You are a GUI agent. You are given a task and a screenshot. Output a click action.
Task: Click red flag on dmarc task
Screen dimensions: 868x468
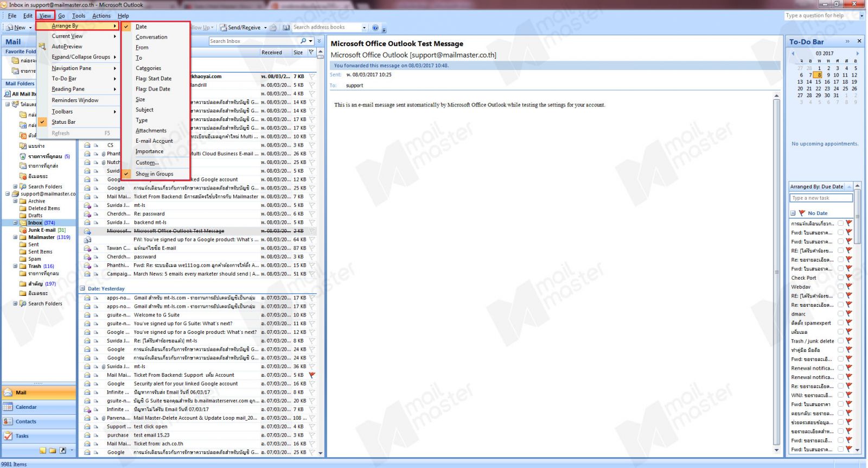[849, 314]
